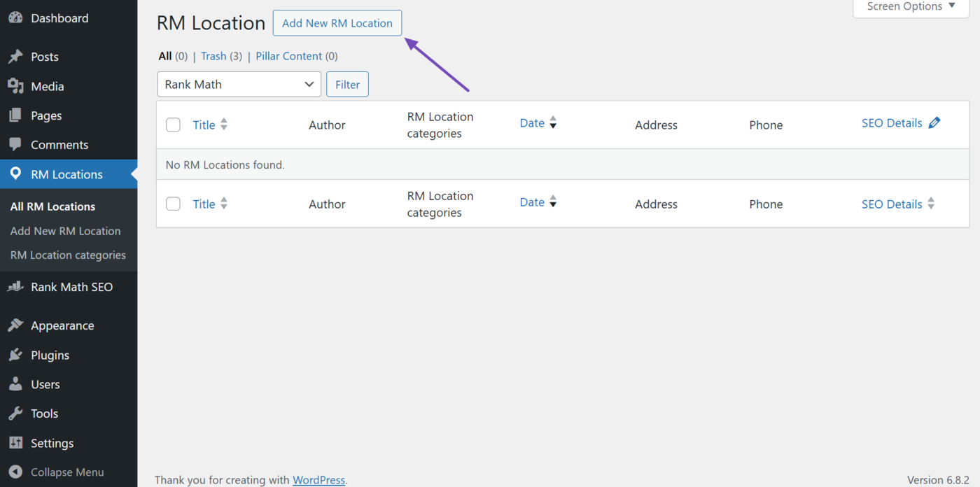Click the Add New RM Location button

point(337,23)
